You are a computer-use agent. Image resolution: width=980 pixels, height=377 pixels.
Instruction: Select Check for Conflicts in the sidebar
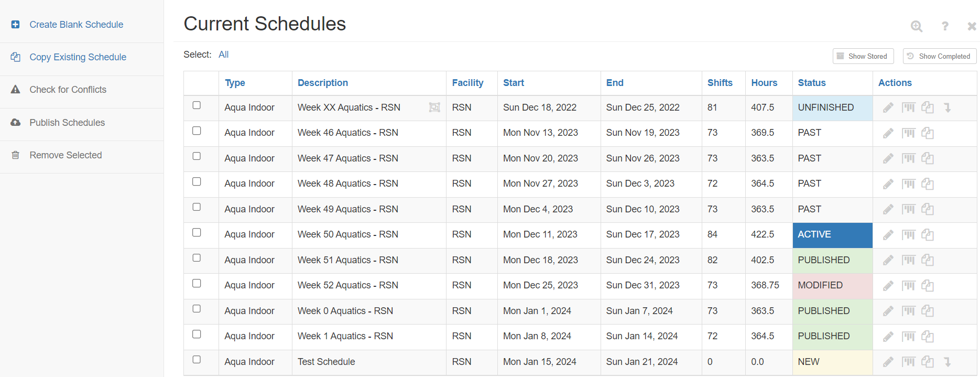click(68, 90)
